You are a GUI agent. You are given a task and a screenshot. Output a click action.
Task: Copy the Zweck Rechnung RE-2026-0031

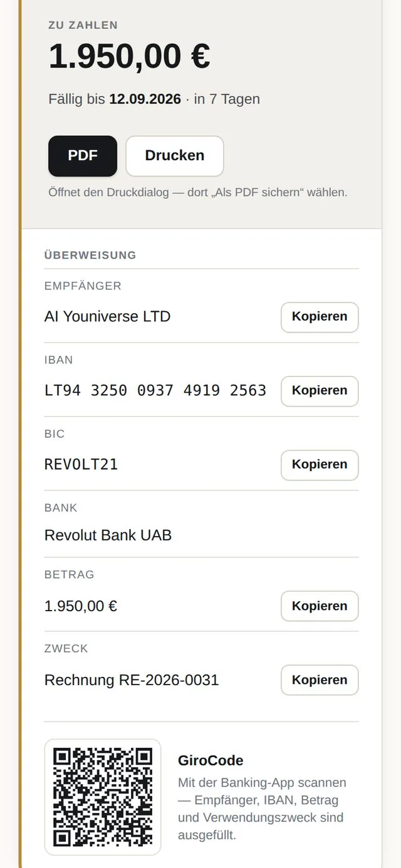pyautogui.click(x=320, y=680)
